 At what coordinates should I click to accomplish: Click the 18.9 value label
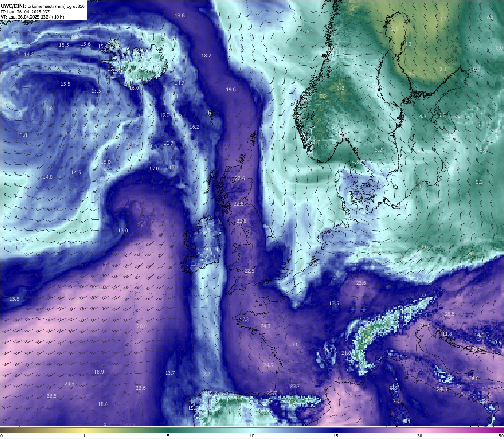[x=99, y=372]
